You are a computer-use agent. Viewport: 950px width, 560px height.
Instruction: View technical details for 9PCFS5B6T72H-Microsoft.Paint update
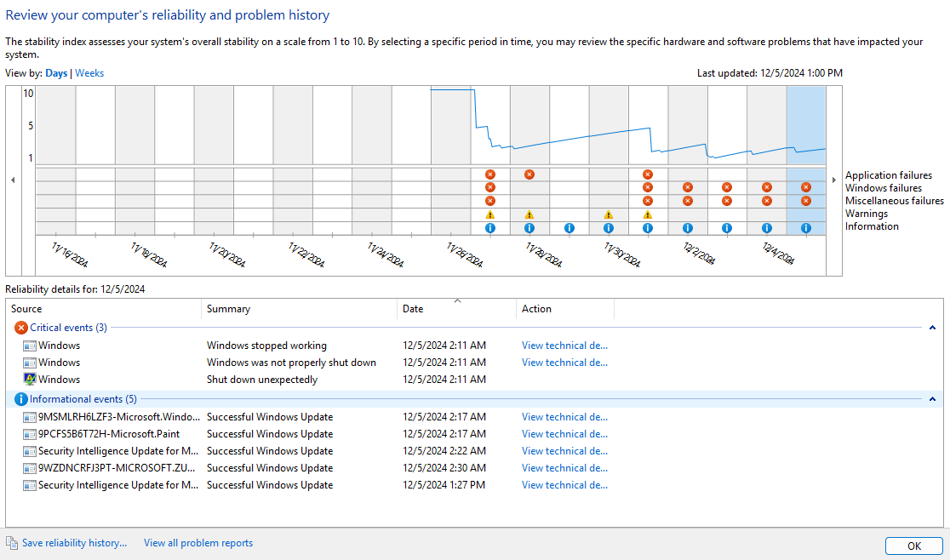(564, 433)
